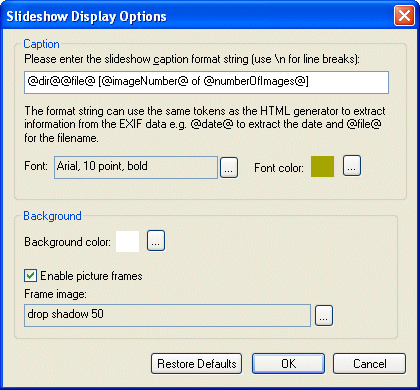The width and height of the screenshot is (420, 390).
Task: Click the 'Enable picture frames' label text
Action: click(x=91, y=276)
